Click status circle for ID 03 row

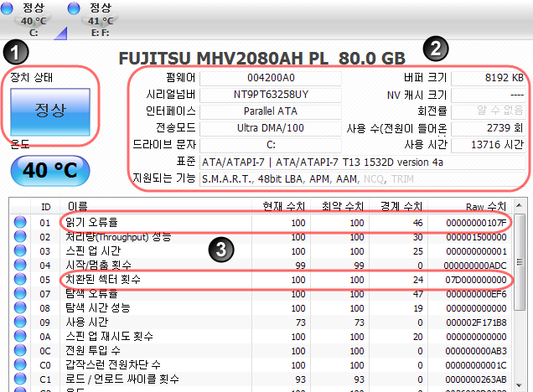[20, 250]
